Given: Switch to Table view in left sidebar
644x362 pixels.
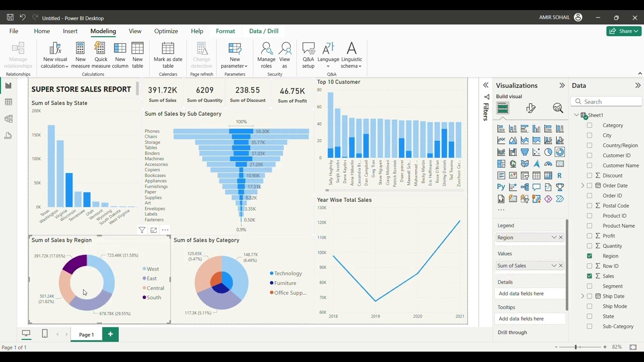Looking at the screenshot, I should (x=8, y=102).
